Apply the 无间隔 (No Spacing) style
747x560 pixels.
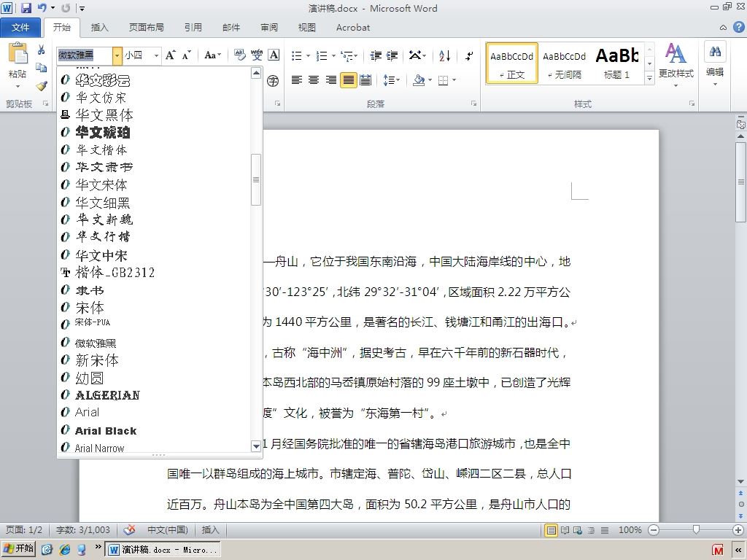click(x=565, y=63)
